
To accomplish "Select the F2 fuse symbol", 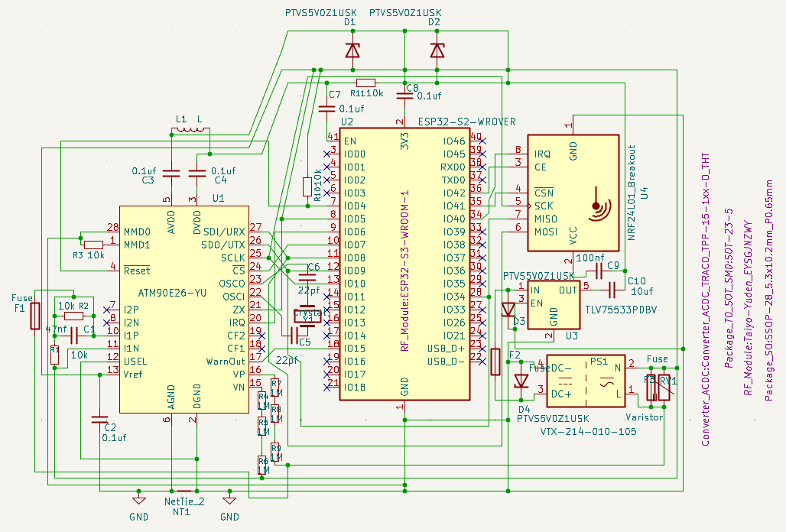I will pyautogui.click(x=495, y=362).
